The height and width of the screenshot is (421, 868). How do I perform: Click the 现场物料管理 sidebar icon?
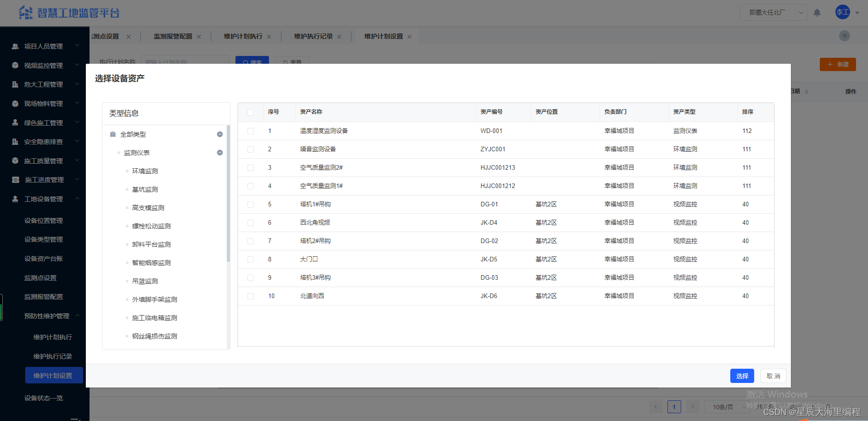click(x=15, y=104)
